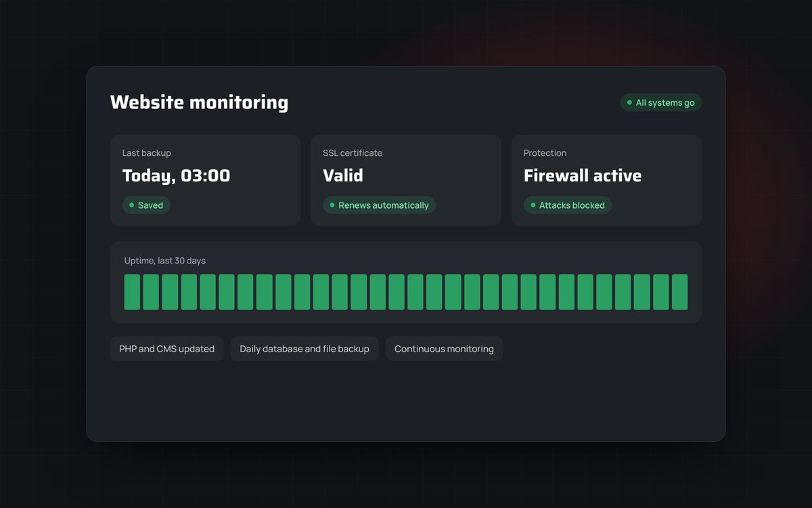Click the green dot beside "Renews automatically"

pyautogui.click(x=332, y=205)
